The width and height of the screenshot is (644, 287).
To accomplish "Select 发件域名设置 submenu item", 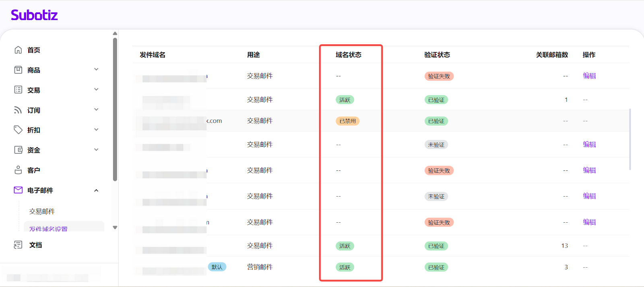I will click(x=48, y=228).
